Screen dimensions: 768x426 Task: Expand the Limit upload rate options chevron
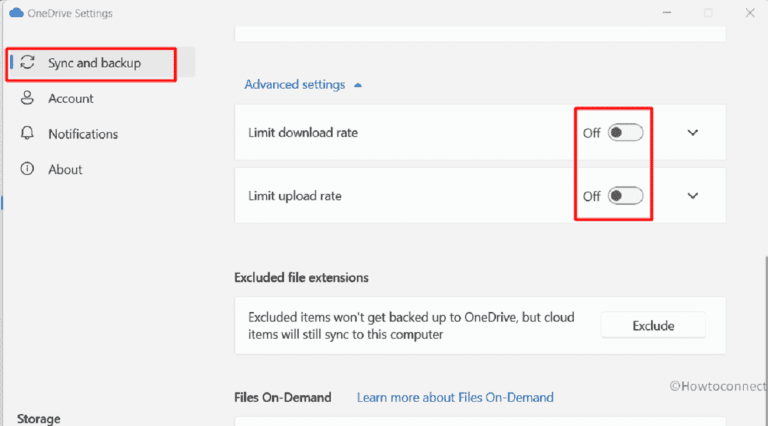pyautogui.click(x=693, y=196)
